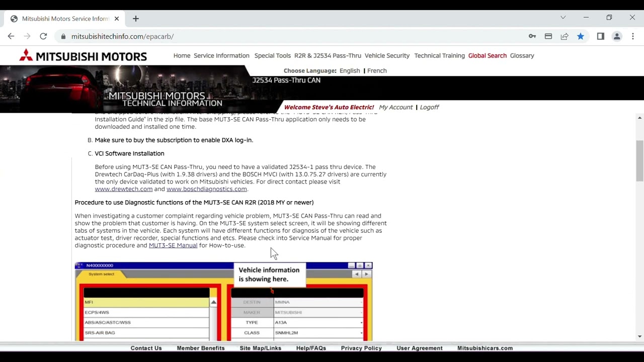Viewport: 644px width, 362px height.
Task: Click the vertical scrollbar thumb
Action: tap(639, 161)
